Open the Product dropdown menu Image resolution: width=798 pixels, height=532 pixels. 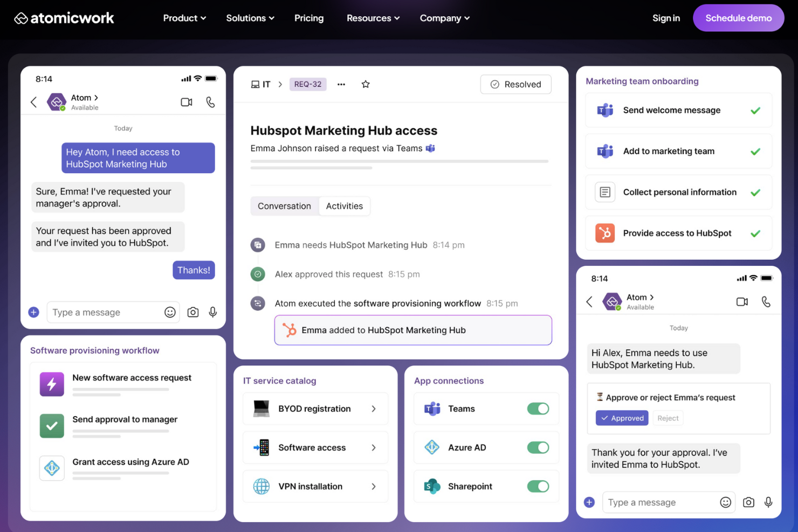[184, 18]
